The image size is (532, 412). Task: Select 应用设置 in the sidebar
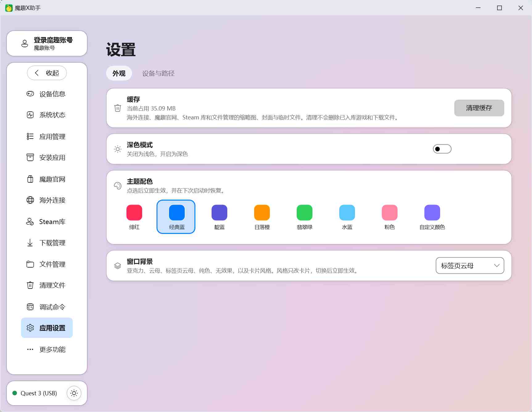[x=47, y=328]
